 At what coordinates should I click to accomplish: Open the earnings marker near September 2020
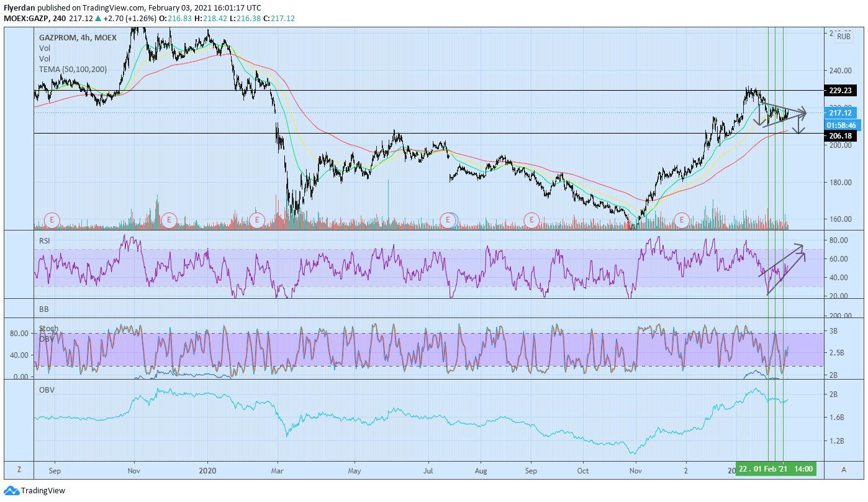pyautogui.click(x=531, y=219)
